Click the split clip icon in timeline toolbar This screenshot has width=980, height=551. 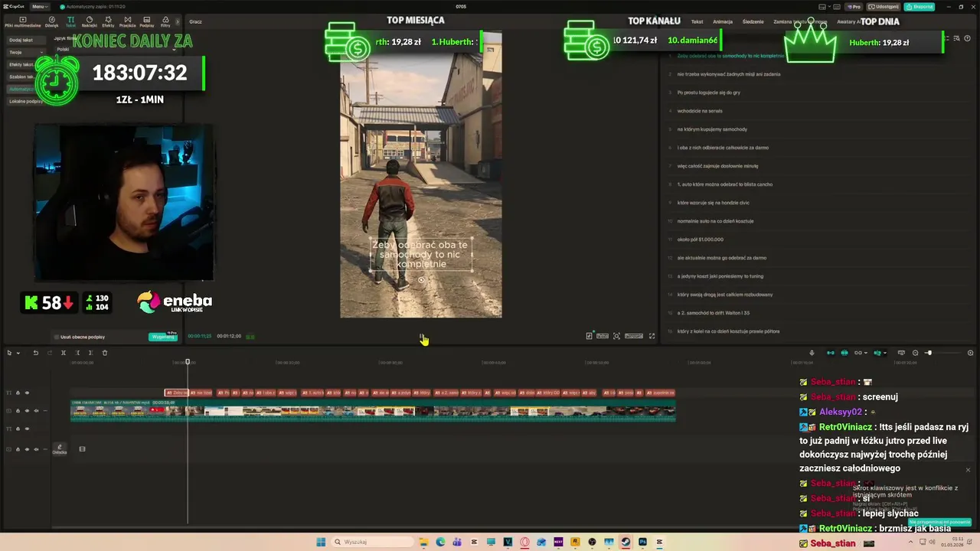coord(64,353)
